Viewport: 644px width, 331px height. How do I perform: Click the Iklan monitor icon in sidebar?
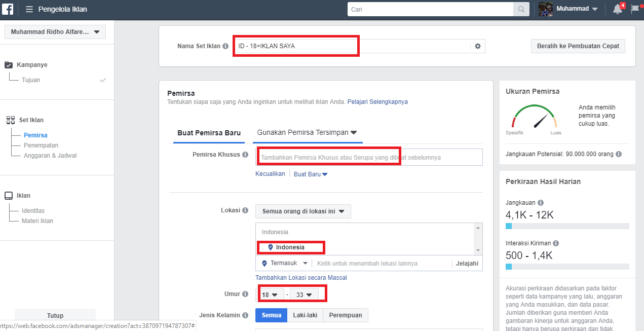pos(9,196)
